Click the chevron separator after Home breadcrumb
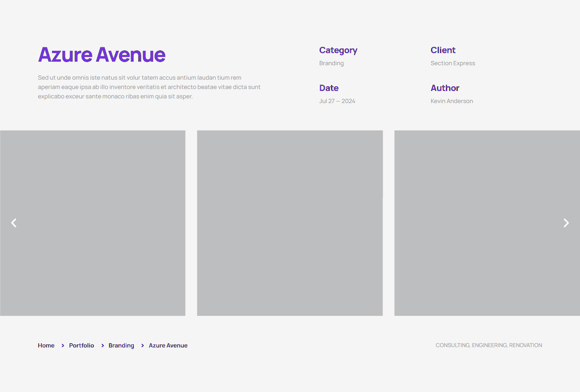The width and height of the screenshot is (580, 392). 63,346
